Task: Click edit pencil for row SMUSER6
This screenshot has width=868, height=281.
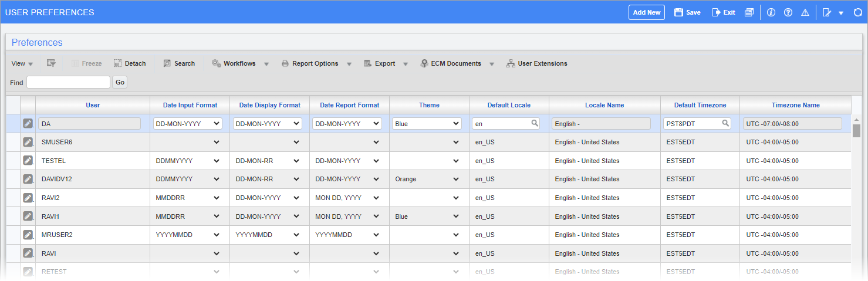Action: click(x=28, y=142)
